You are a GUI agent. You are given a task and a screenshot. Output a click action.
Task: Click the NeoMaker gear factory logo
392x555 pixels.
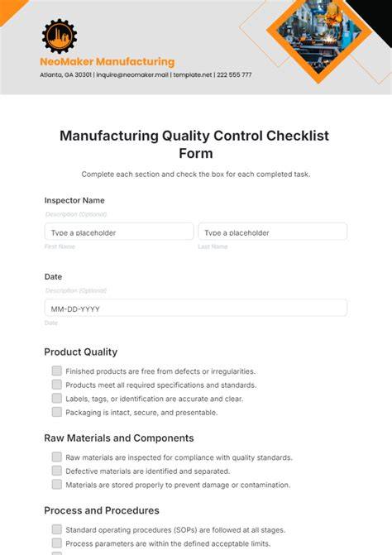[60, 36]
